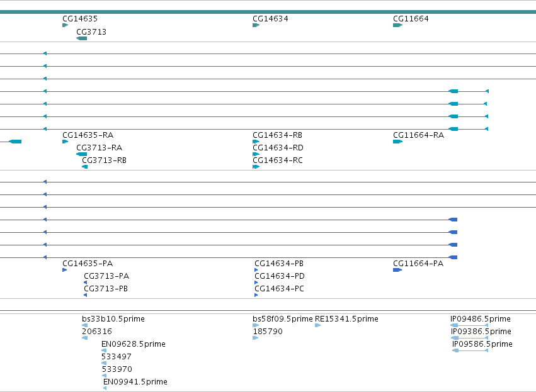Click the CG14634-RB transcript label
Screen dimensions: 536x392
[x=278, y=135]
